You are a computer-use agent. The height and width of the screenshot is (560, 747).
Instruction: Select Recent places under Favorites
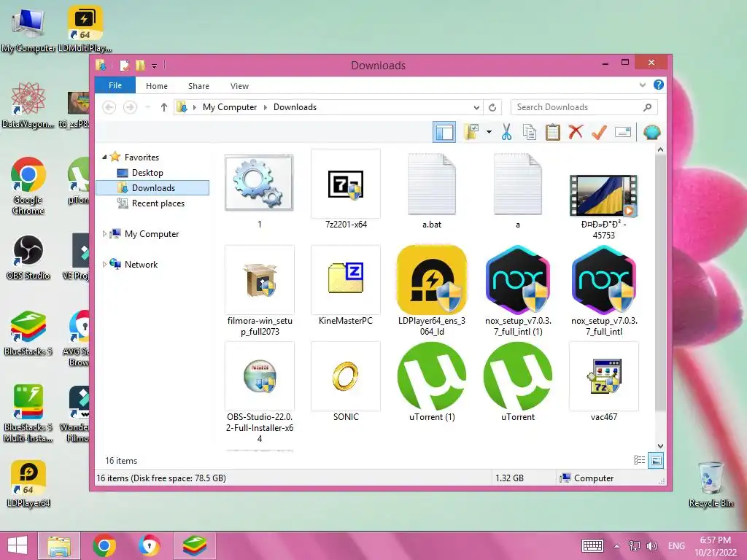click(x=158, y=203)
